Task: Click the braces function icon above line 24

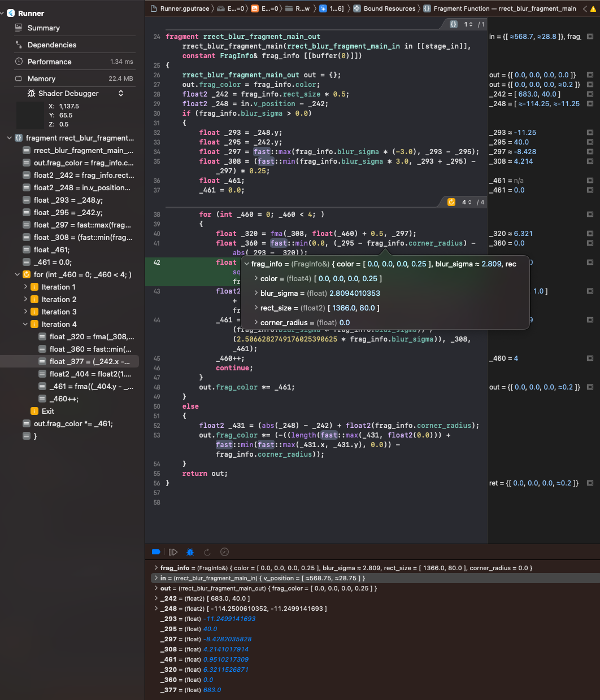Action: point(454,24)
